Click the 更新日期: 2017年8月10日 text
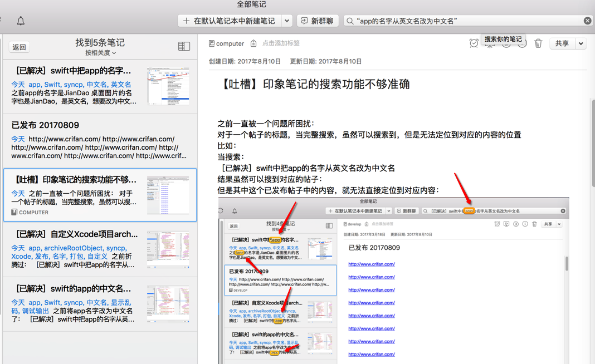This screenshot has height=364, width=595. tap(325, 61)
